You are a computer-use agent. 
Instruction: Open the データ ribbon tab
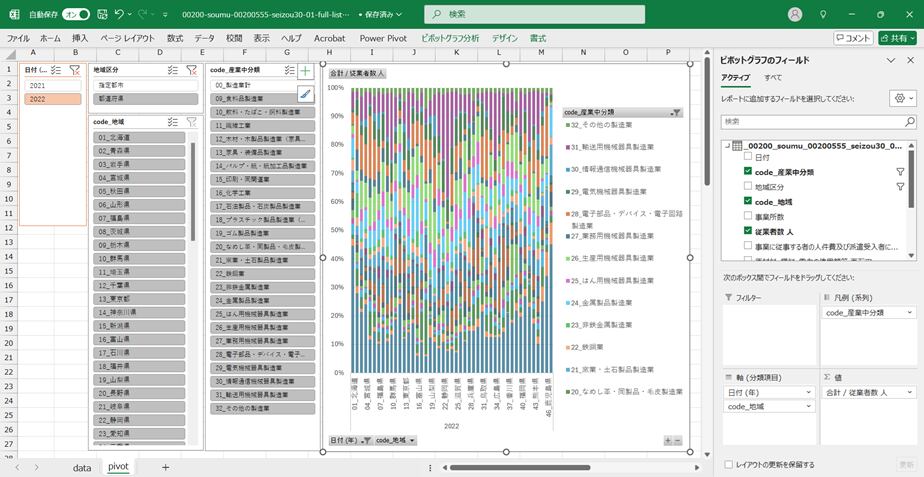point(204,38)
